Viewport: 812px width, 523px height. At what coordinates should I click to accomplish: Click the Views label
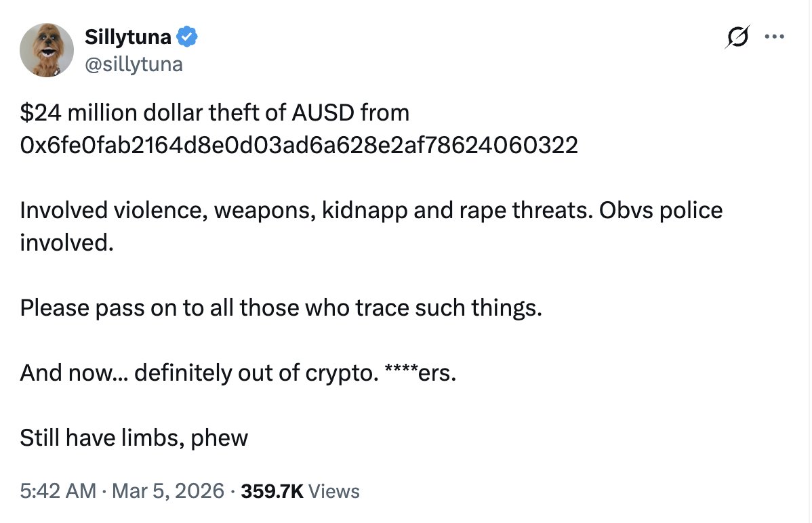coord(334,491)
